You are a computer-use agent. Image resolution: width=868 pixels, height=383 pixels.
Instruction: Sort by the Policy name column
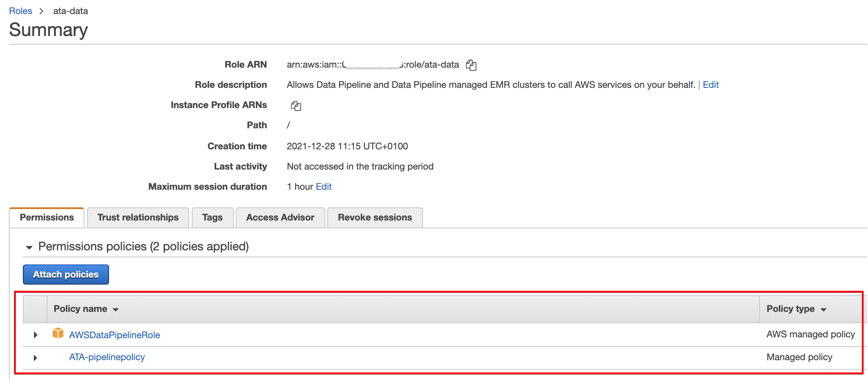point(86,309)
